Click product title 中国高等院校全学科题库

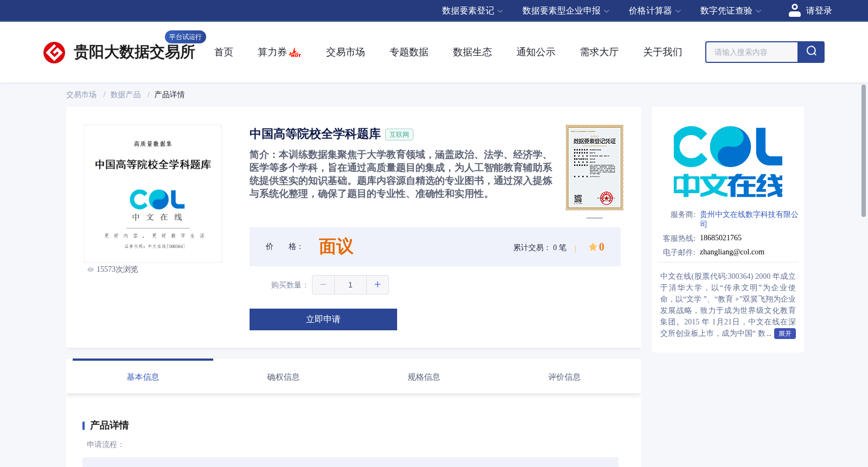(315, 134)
